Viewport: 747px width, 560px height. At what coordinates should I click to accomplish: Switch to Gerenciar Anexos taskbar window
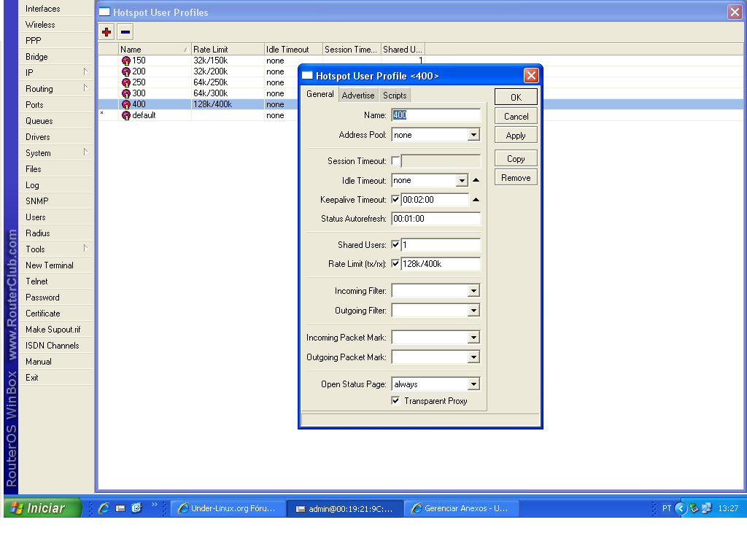[461, 508]
